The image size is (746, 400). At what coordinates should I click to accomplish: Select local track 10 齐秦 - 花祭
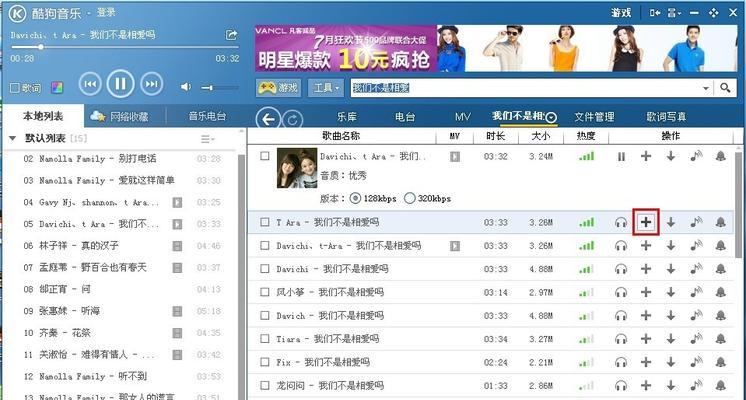click(x=121, y=333)
